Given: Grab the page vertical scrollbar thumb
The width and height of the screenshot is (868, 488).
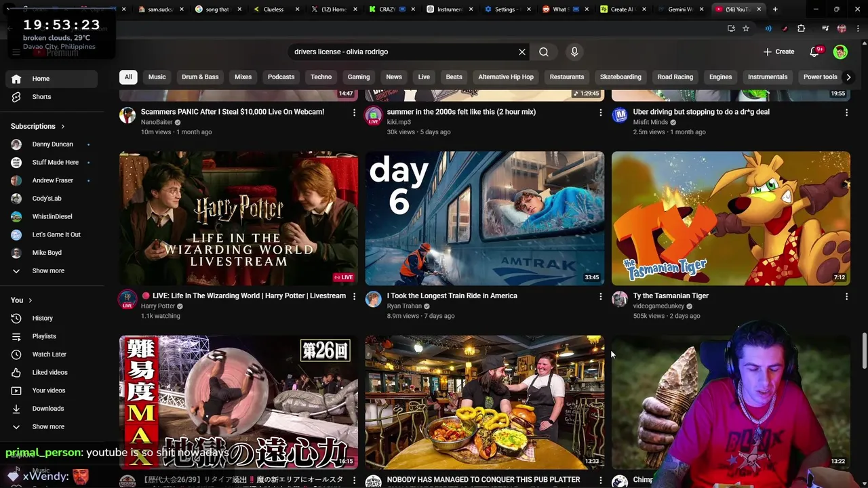Looking at the screenshot, I should click(x=864, y=352).
